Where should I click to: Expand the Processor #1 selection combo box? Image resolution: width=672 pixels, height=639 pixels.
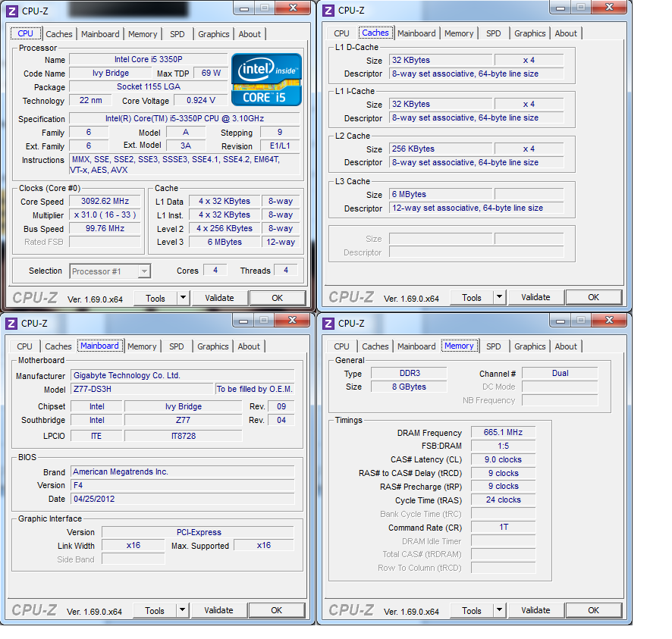click(x=144, y=271)
